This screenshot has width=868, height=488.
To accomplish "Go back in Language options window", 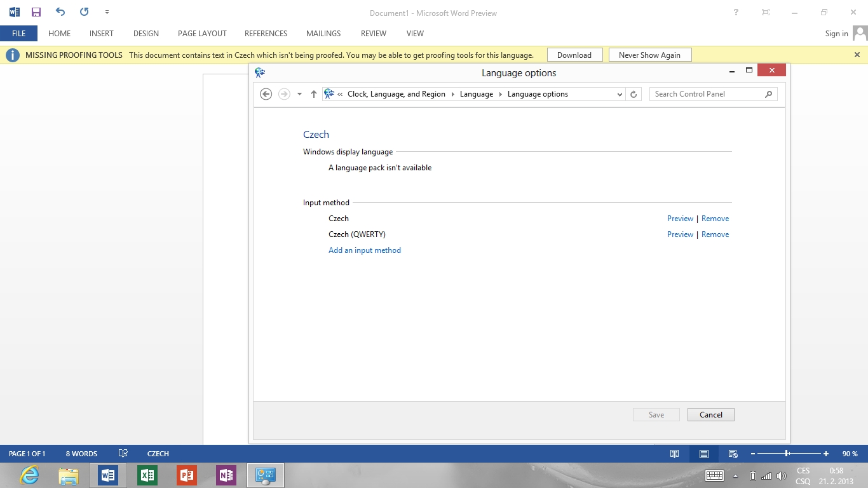I will pyautogui.click(x=266, y=94).
